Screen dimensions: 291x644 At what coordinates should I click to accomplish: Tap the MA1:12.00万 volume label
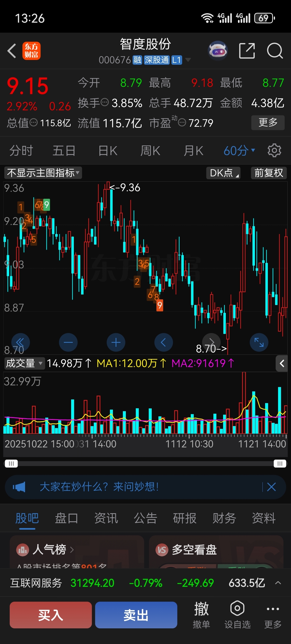pyautogui.click(x=132, y=363)
